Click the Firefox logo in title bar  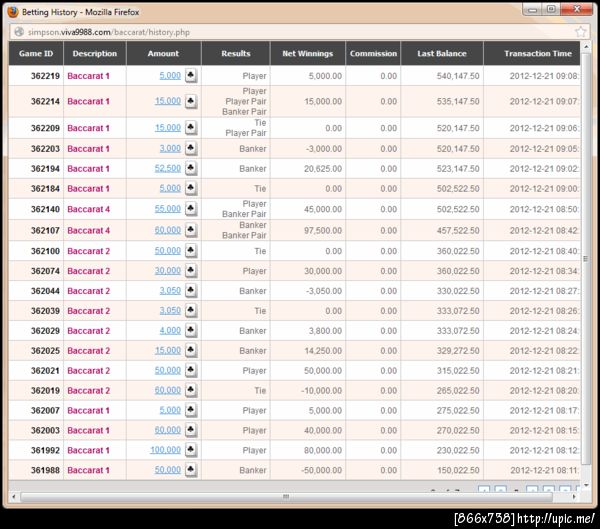tap(13, 12)
